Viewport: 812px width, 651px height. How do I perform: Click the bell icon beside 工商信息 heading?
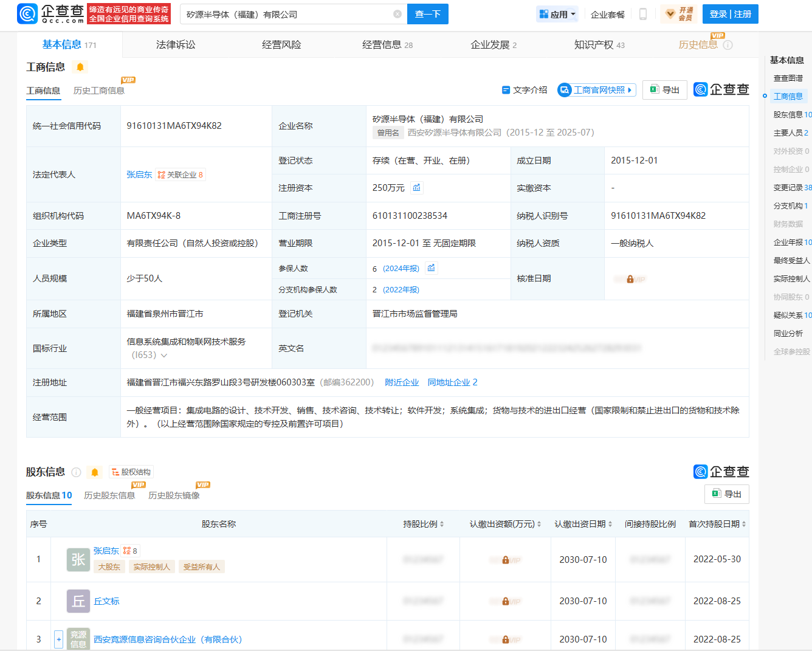[80, 67]
